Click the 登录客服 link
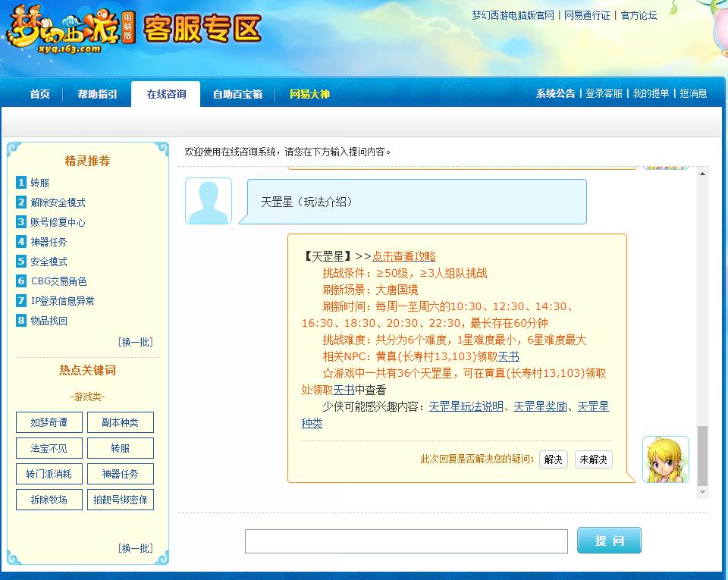The width and height of the screenshot is (728, 580). coord(604,94)
